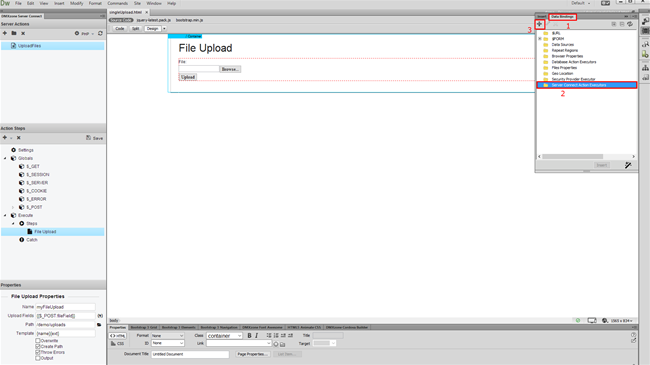This screenshot has width=650, height=365.
Task: Toggle the Output checkbox
Action: [x=38, y=358]
